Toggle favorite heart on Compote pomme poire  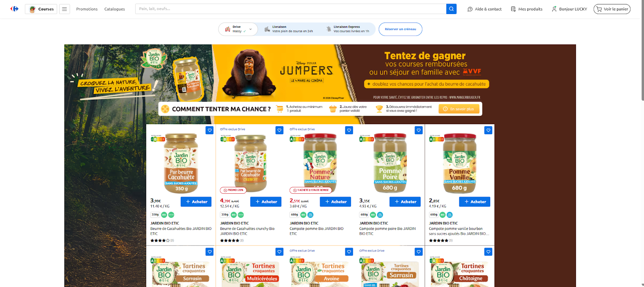click(x=419, y=130)
